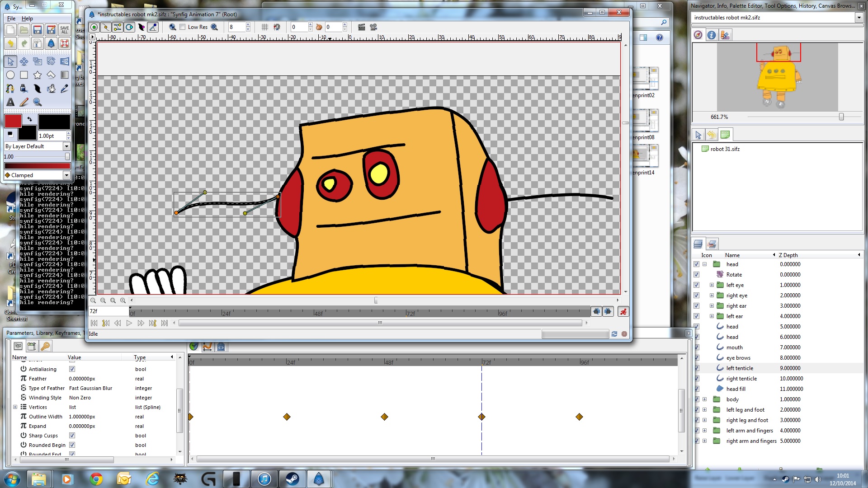Toggle position handles display in canvas toolbar
Image resolution: width=868 pixels, height=488 pixels.
pyautogui.click(x=94, y=27)
